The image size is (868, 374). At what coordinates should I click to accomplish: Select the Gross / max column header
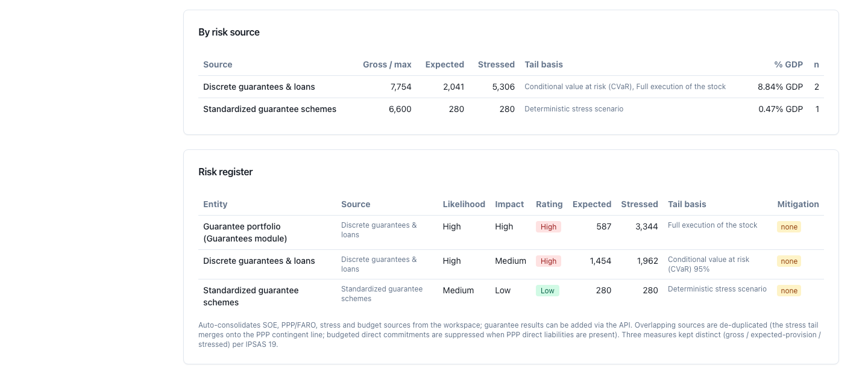click(x=387, y=64)
